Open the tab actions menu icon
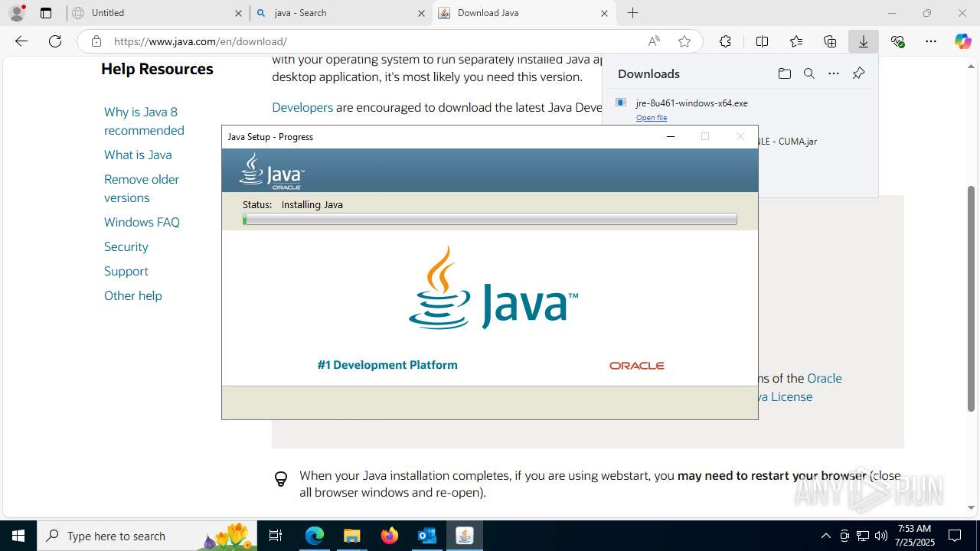Screen dimensions: 980x551 [x=46, y=13]
